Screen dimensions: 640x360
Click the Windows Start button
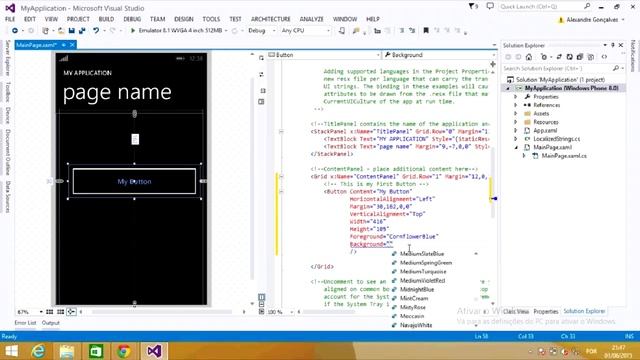pyautogui.click(x=11, y=351)
